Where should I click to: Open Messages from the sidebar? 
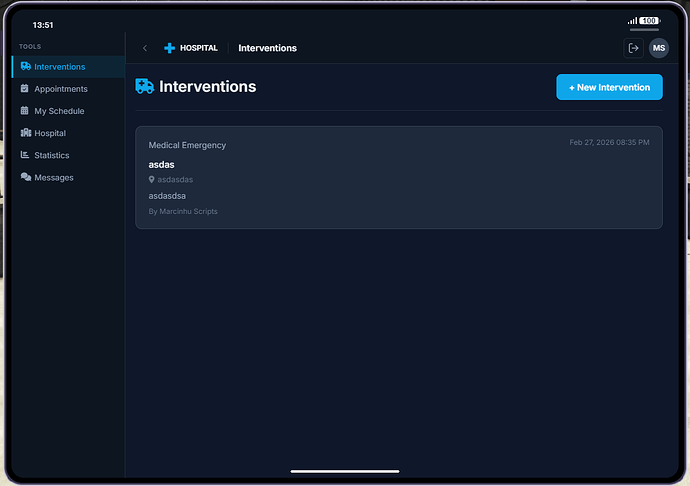point(53,177)
